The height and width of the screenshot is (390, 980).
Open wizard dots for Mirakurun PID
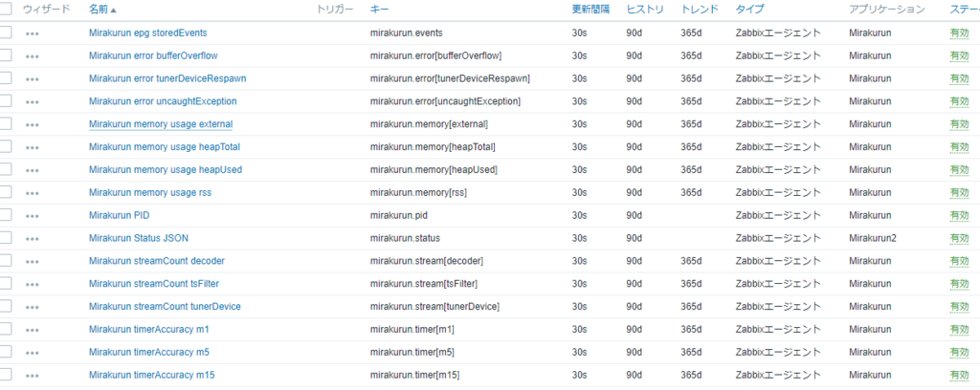click(33, 216)
